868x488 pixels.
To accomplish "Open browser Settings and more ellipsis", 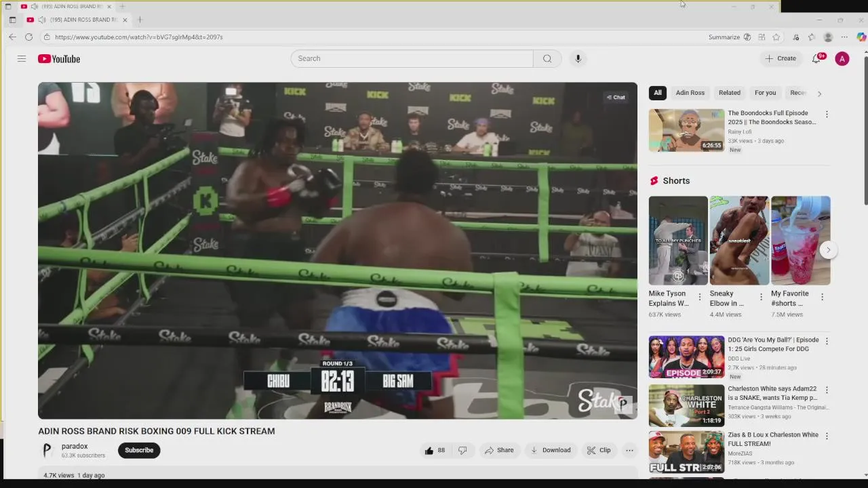I will [x=844, y=37].
